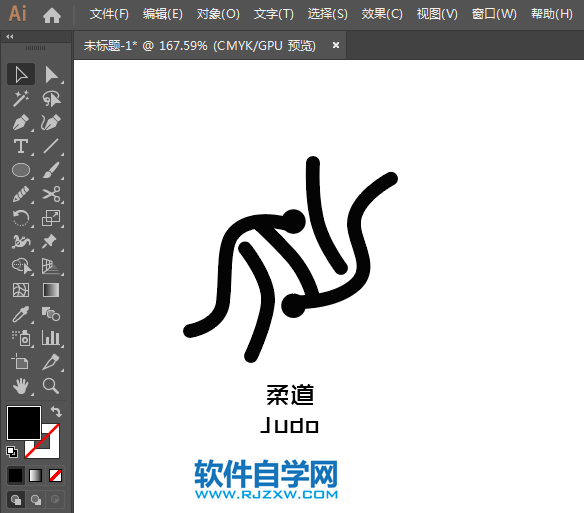The width and height of the screenshot is (584, 513).
Task: Swap fill and stroke colors arrow
Action: pos(56,412)
